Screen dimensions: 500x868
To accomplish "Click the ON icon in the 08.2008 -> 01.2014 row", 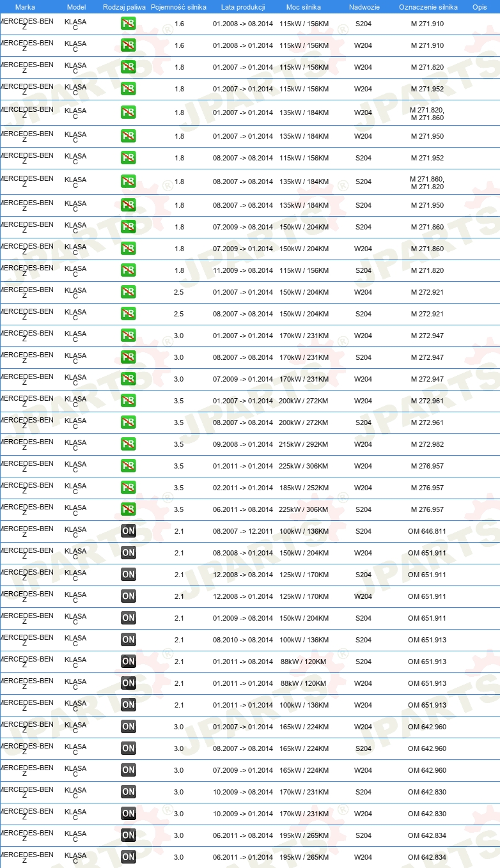I will click(x=129, y=553).
